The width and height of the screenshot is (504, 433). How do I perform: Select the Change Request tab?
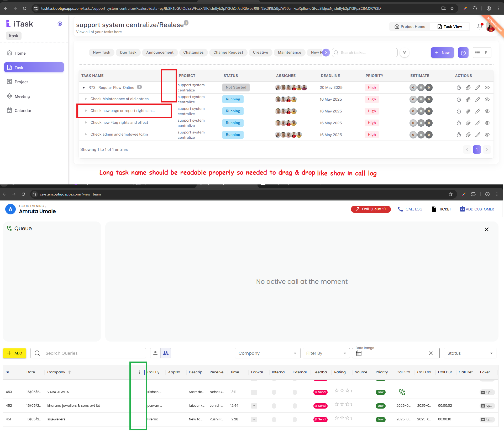pyautogui.click(x=228, y=52)
